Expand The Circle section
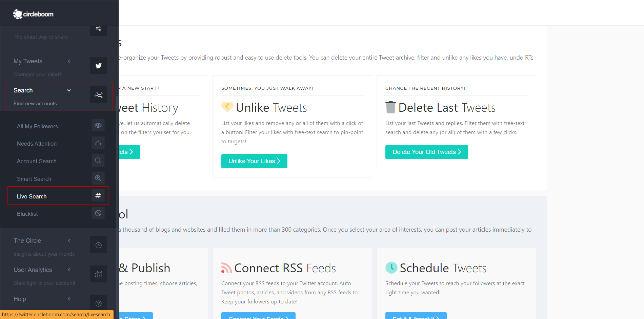The image size is (644, 319). point(69,241)
